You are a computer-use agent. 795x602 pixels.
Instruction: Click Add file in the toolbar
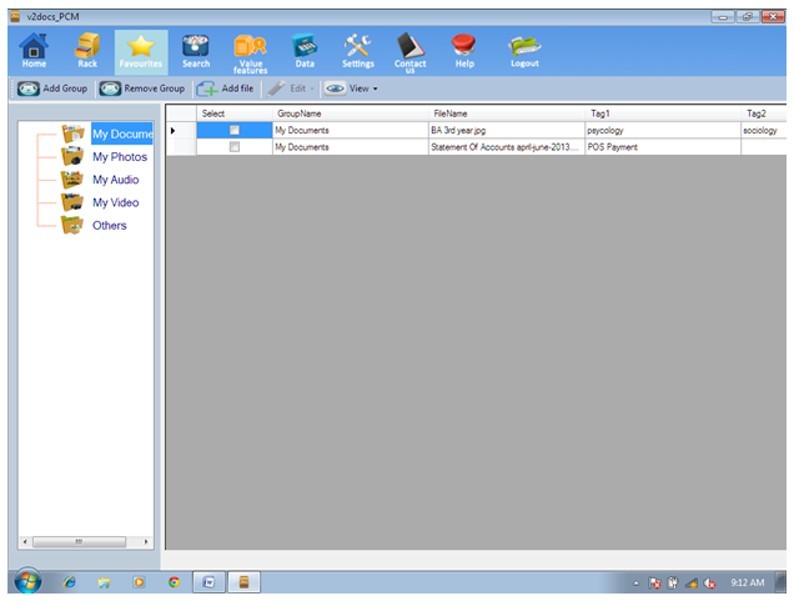[x=226, y=89]
